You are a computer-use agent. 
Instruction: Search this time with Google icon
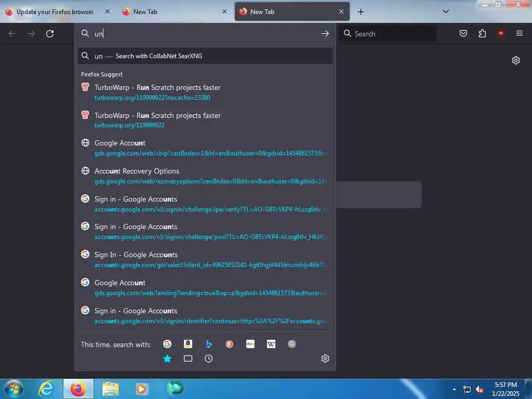click(x=167, y=344)
